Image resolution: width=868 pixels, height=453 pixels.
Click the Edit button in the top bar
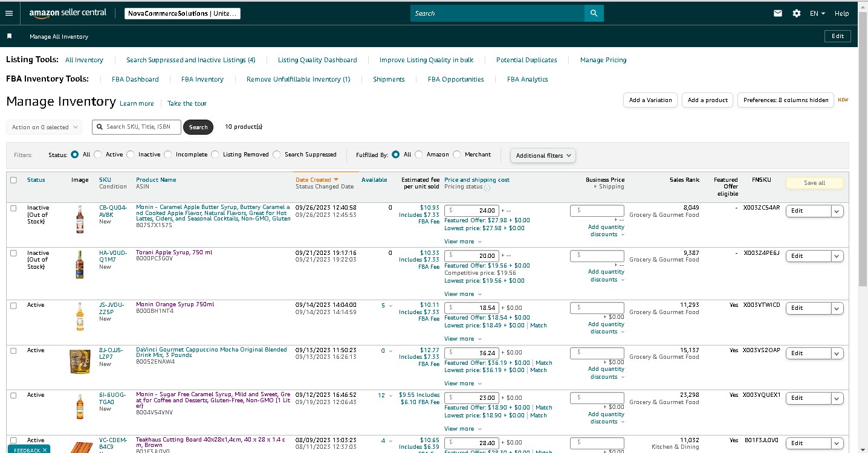tap(838, 36)
